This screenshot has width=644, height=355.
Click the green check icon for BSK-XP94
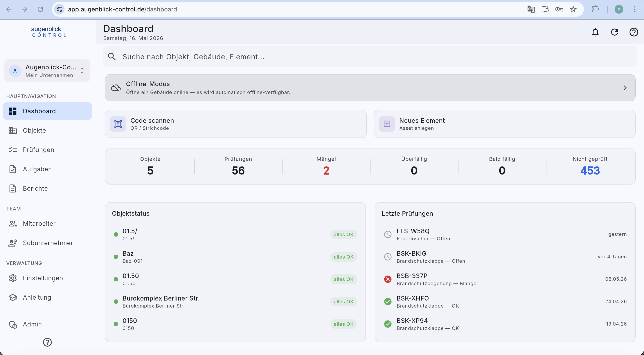click(x=387, y=324)
